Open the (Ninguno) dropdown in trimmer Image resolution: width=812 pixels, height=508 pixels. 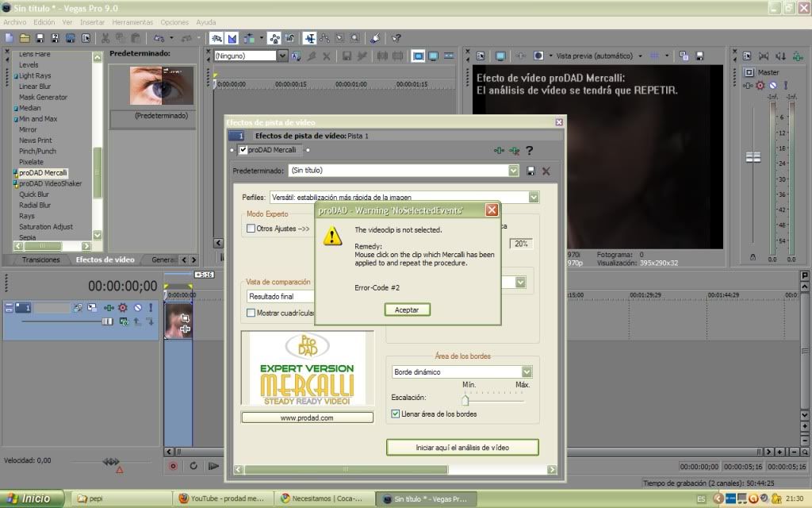click(x=282, y=56)
